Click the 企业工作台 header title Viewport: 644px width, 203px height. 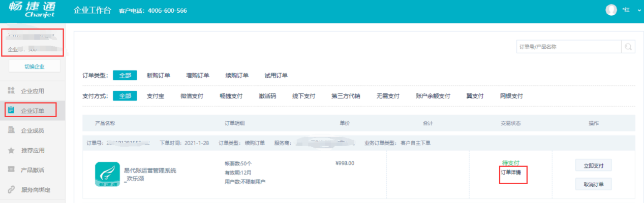click(92, 11)
